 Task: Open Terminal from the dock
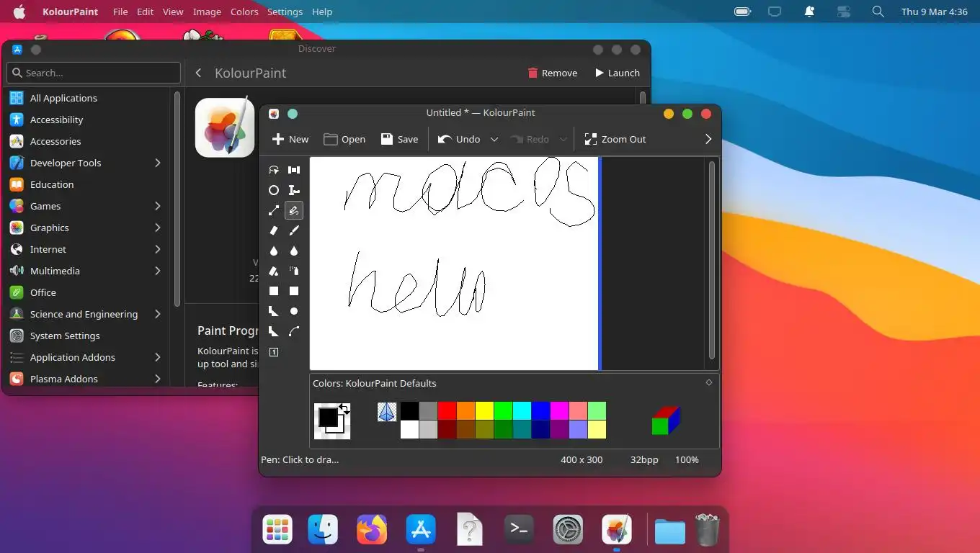pyautogui.click(x=519, y=531)
